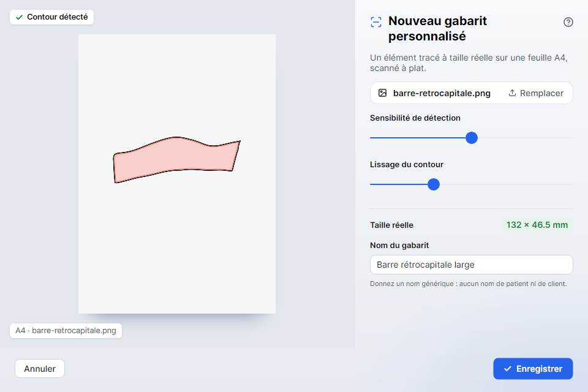Click the A4 · barre-retrocapitale.png caption
588x392 pixels.
66,331
